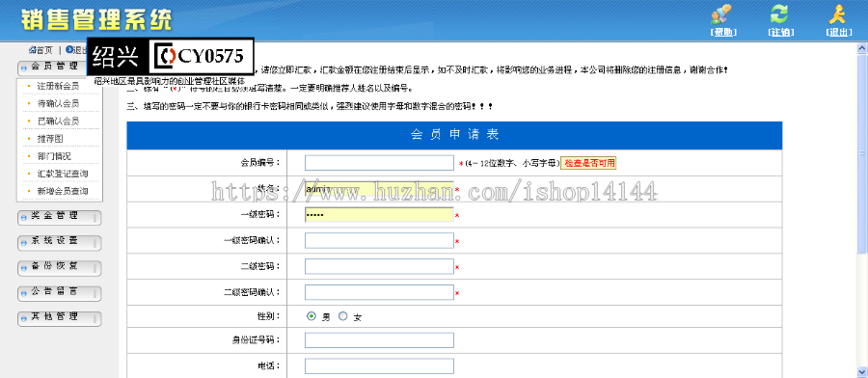
Task: Collapse the 会员管理 menu section
Action: tap(60, 68)
